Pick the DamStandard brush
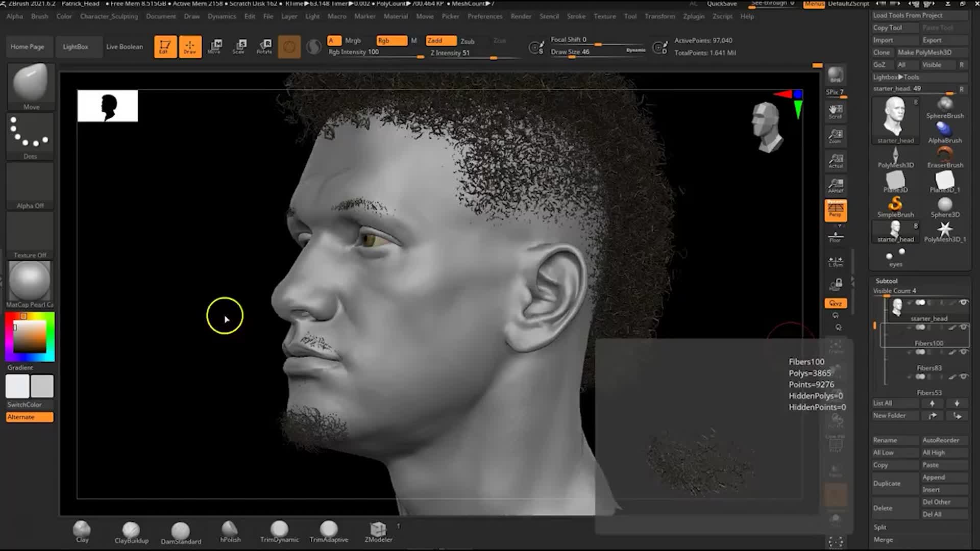980x551 pixels. [181, 533]
